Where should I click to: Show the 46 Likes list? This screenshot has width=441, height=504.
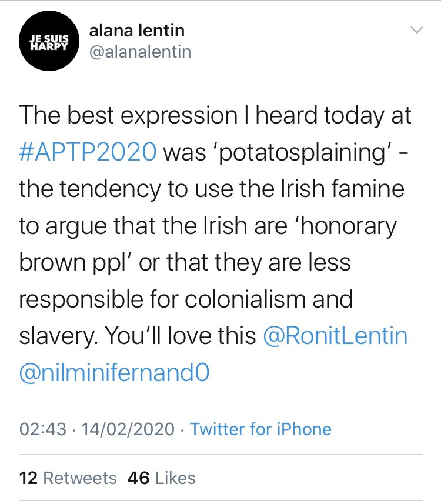pyautogui.click(x=162, y=478)
